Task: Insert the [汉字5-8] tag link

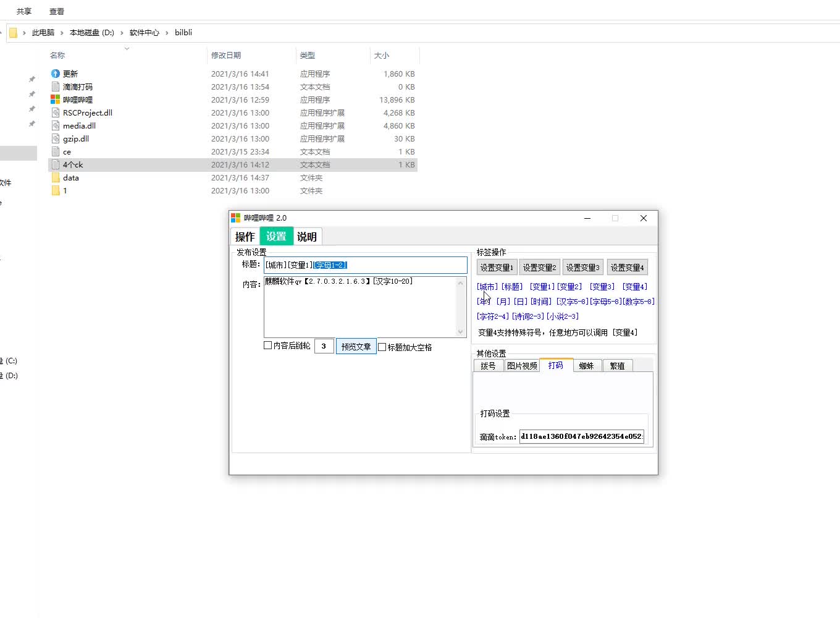Action: [x=573, y=302]
